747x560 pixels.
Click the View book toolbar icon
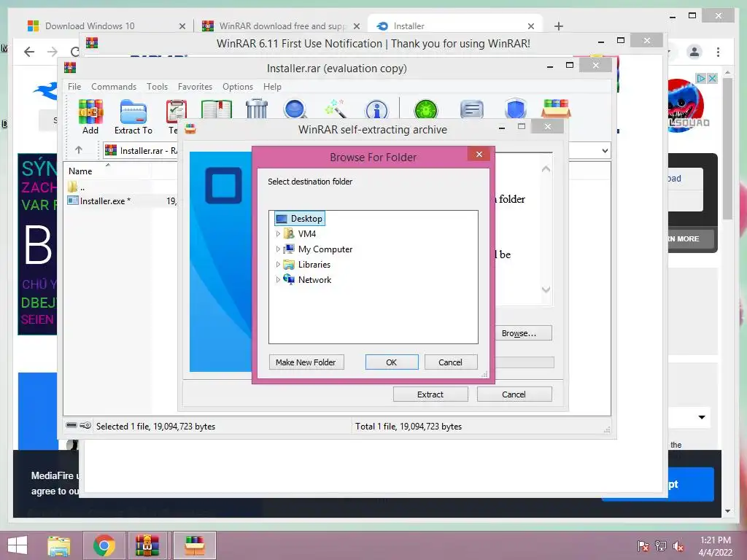point(216,109)
